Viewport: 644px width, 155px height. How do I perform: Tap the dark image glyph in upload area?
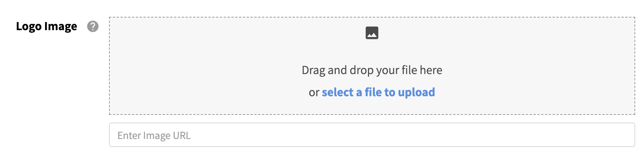(372, 33)
